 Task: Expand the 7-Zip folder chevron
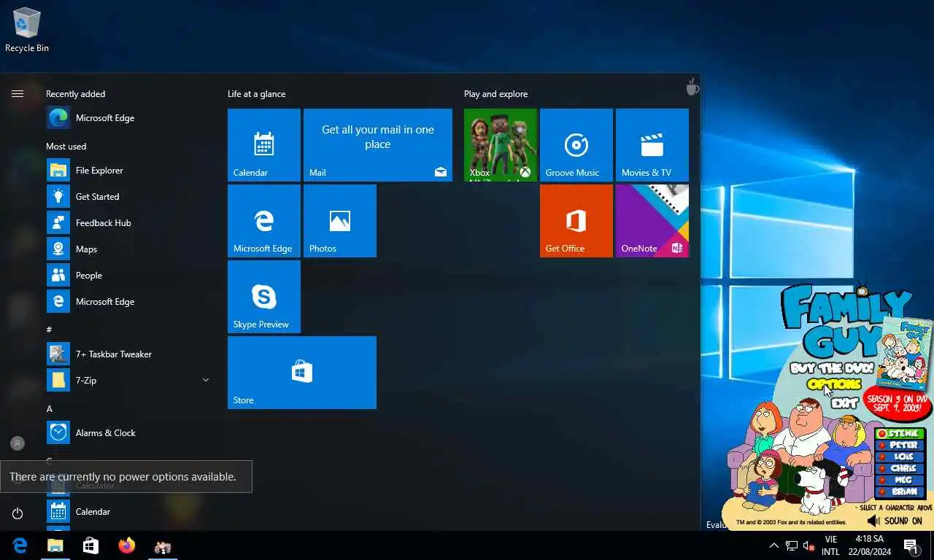click(x=206, y=381)
